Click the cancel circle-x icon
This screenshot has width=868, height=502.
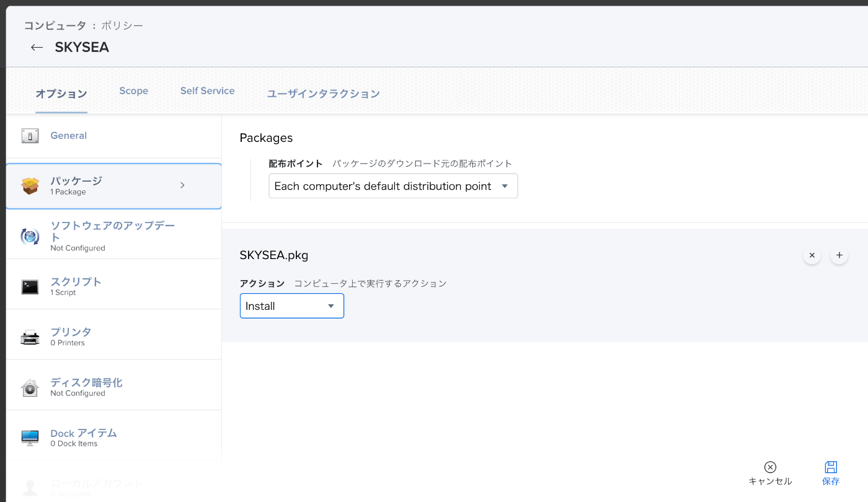tap(770, 467)
